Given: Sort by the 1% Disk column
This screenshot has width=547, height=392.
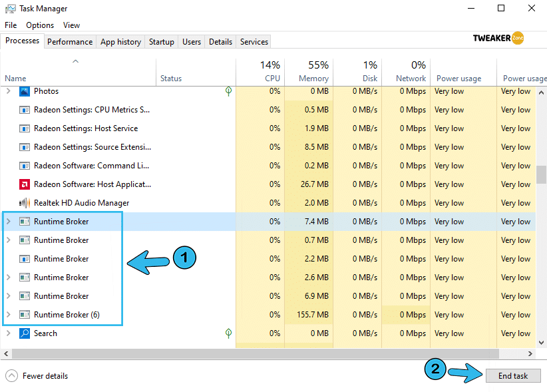Looking at the screenshot, I should 357,72.
